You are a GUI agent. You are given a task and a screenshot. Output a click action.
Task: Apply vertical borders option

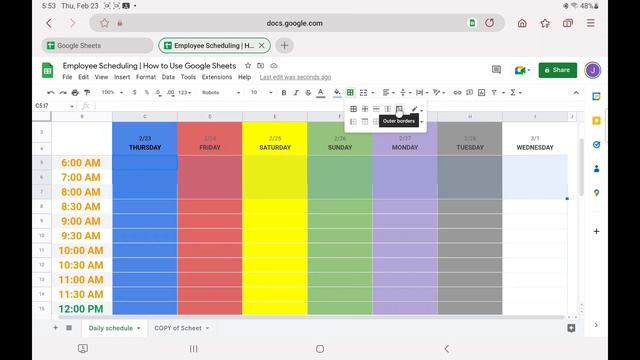tap(388, 109)
